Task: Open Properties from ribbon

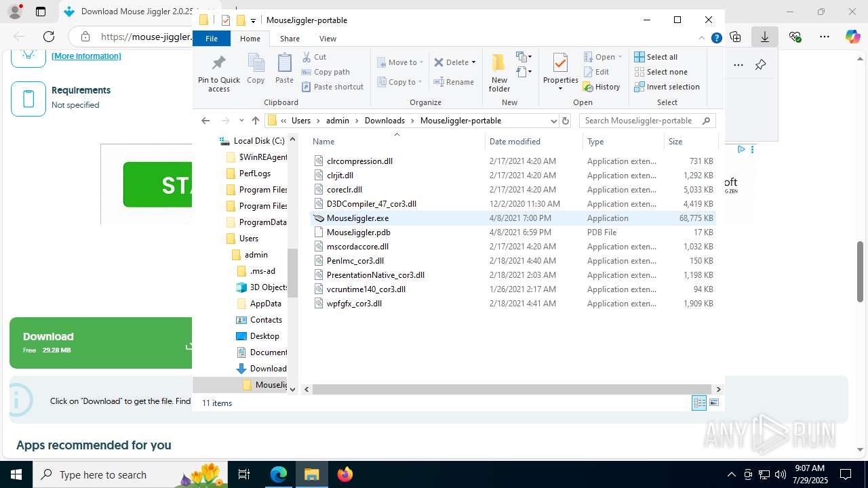Action: [x=560, y=72]
